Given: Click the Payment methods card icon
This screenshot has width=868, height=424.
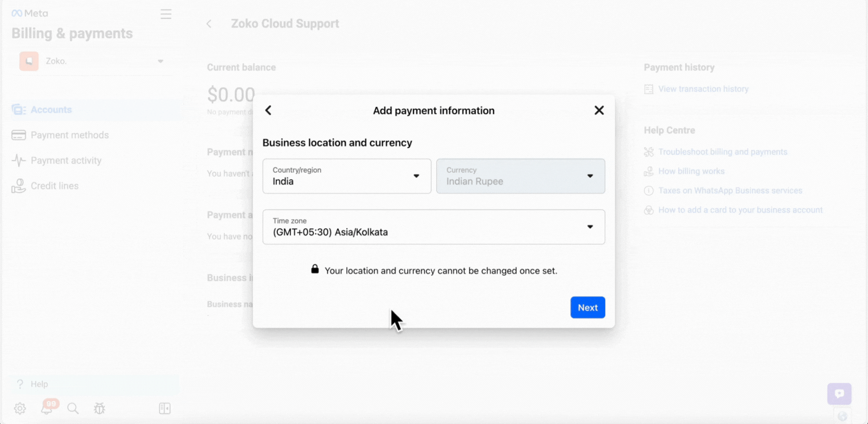Looking at the screenshot, I should tap(19, 135).
